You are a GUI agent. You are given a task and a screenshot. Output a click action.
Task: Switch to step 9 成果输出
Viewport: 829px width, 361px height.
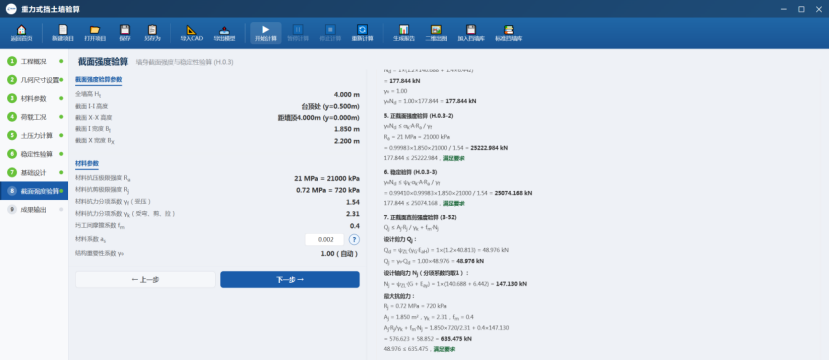[34, 209]
